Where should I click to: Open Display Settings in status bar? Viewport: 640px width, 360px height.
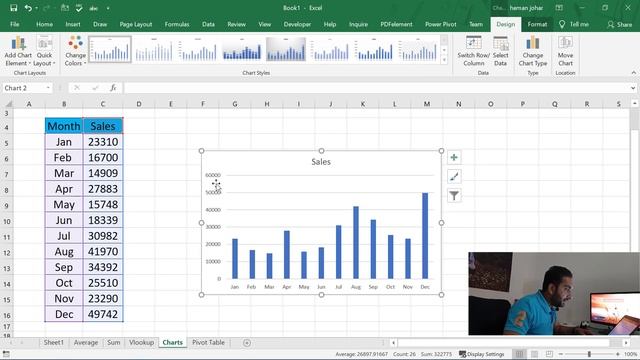click(x=482, y=354)
